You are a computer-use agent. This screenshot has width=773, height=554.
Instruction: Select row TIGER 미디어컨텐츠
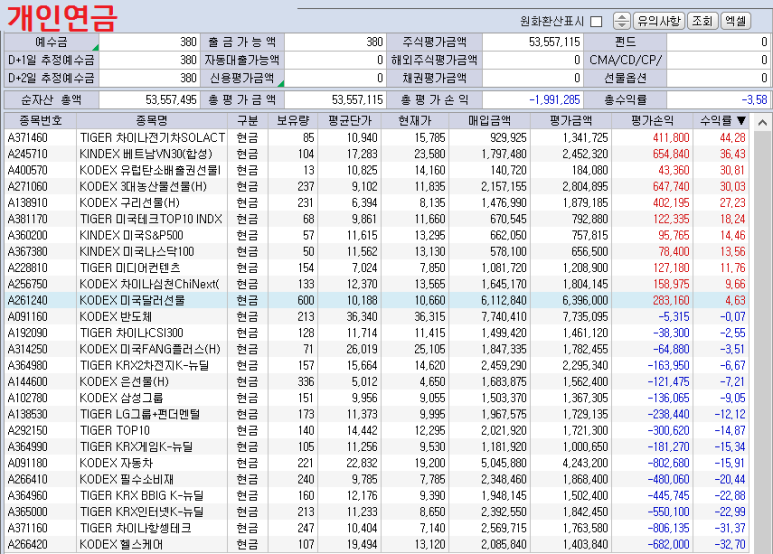(x=376, y=268)
